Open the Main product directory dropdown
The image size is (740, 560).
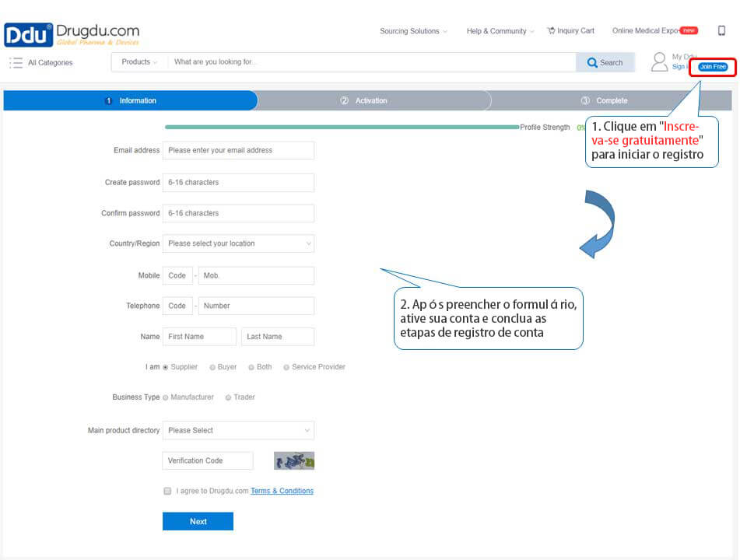[238, 430]
